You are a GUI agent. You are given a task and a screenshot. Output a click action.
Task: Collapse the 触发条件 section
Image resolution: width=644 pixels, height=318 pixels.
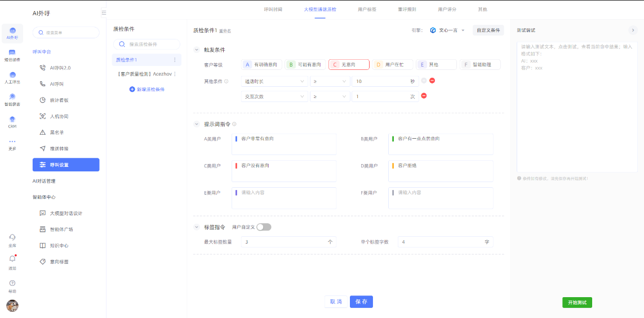[197, 50]
